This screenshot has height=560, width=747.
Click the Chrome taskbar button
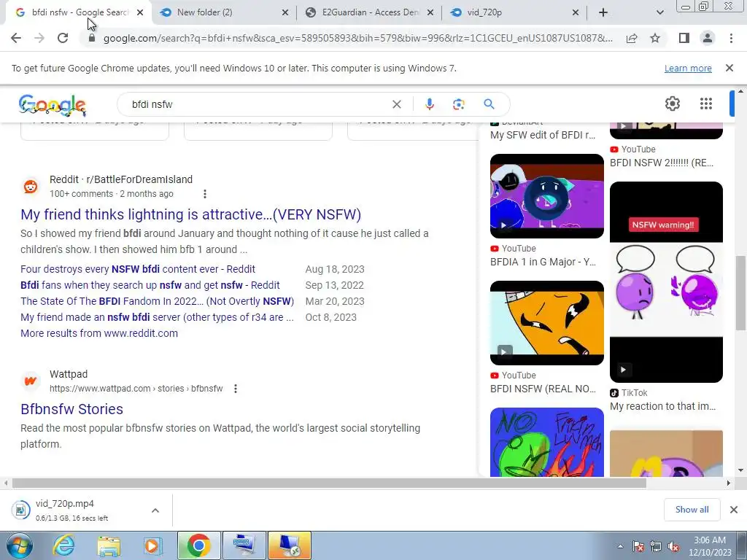tap(198, 545)
